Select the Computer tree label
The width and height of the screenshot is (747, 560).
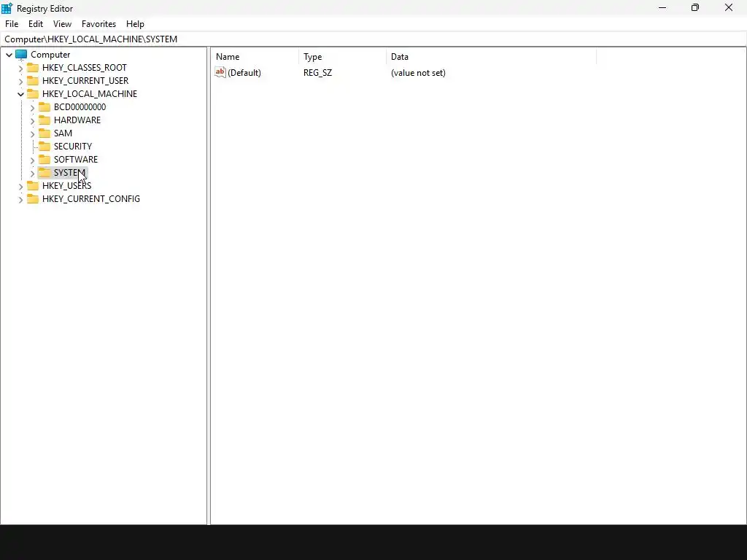(x=50, y=55)
